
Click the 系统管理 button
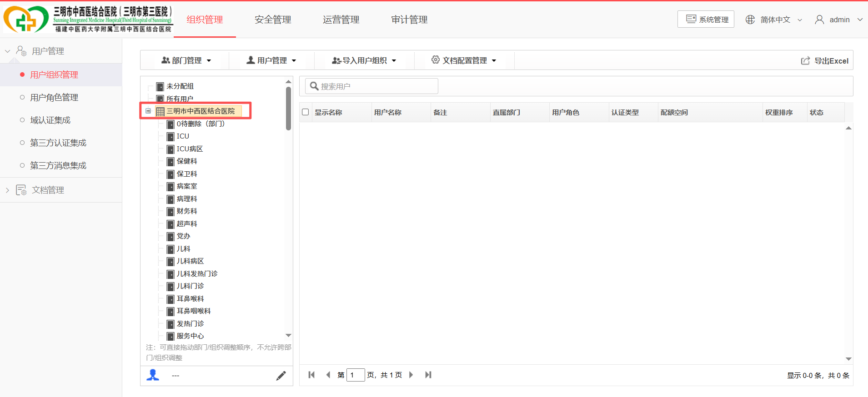point(706,19)
